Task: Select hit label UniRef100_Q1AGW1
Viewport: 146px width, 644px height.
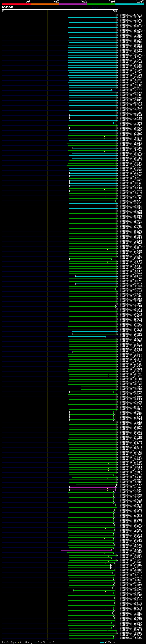Action: [x=131, y=65]
